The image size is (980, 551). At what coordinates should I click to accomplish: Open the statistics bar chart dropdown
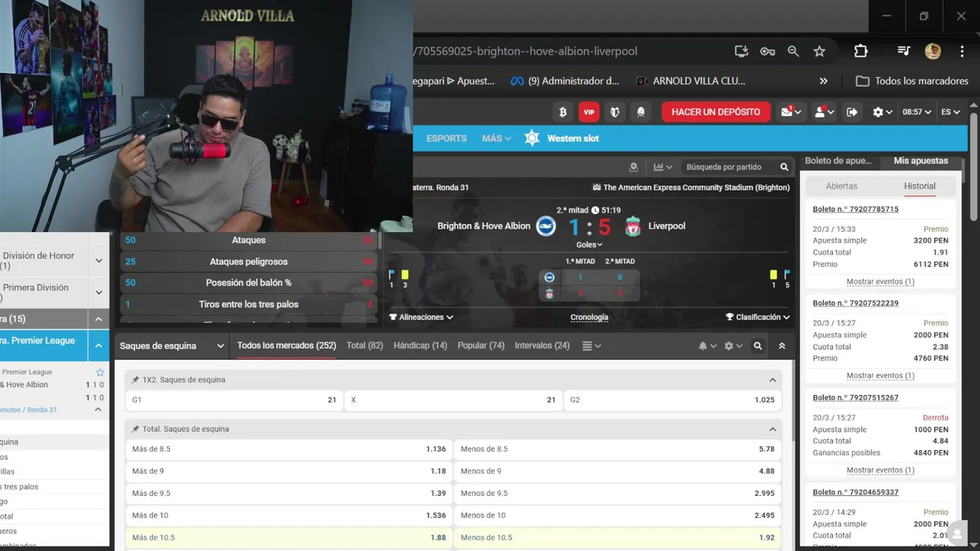pos(662,167)
